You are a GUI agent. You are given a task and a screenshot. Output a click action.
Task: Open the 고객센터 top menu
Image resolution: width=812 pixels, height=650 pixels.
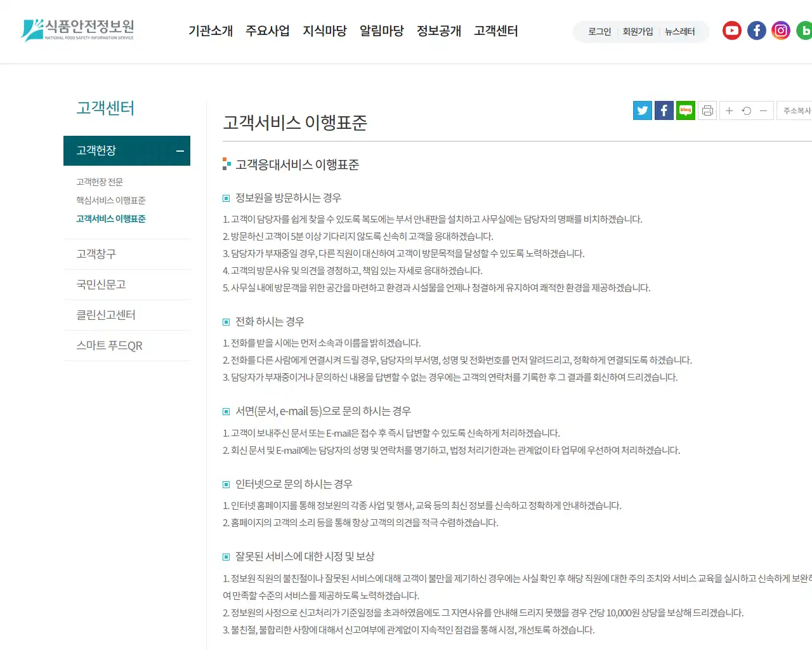tap(496, 30)
